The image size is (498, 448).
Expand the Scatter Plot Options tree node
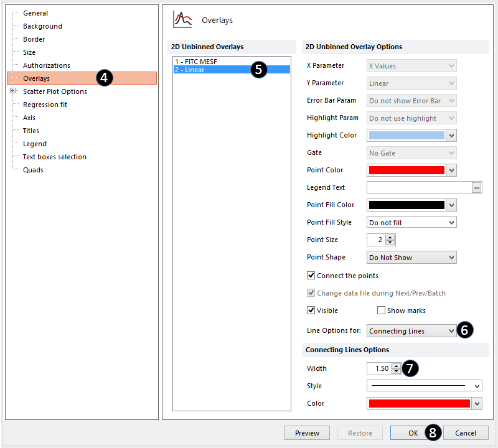(x=13, y=91)
